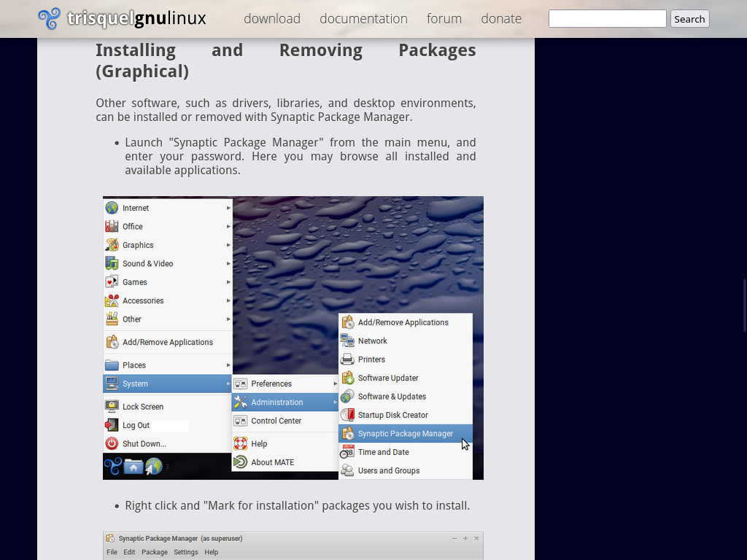Open the documentation link in header
747x560 pixels.
click(363, 18)
